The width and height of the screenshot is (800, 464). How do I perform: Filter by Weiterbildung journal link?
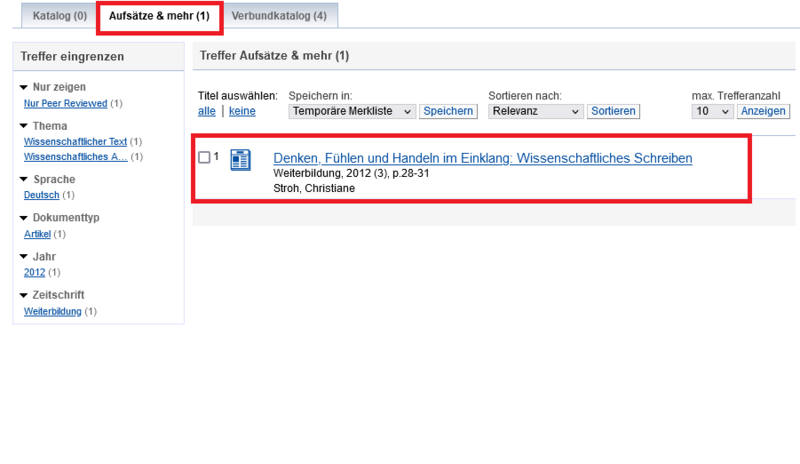[52, 311]
